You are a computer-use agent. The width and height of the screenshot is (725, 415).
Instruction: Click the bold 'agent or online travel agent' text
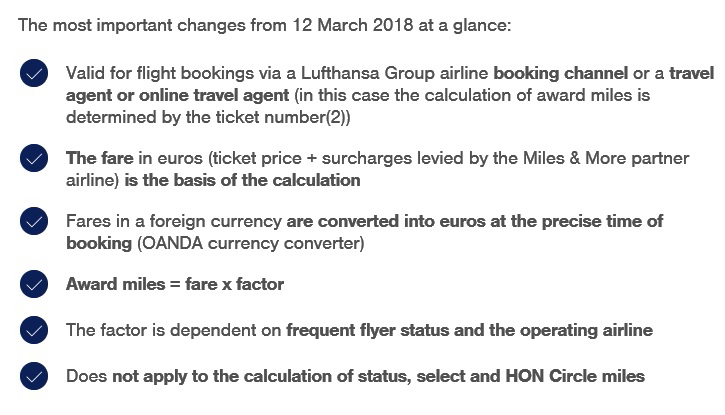[x=178, y=96]
